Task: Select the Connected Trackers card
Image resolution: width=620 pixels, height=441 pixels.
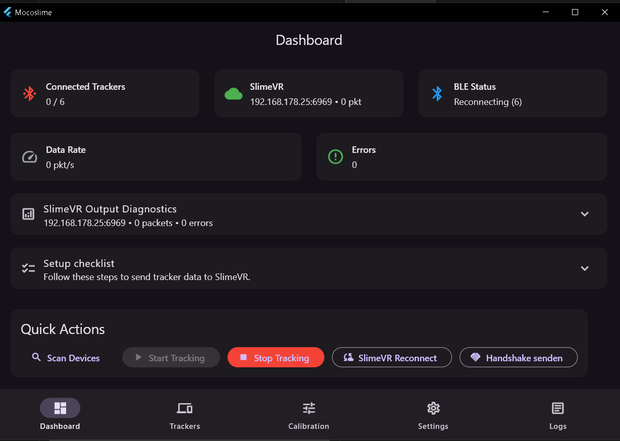Action: [105, 94]
